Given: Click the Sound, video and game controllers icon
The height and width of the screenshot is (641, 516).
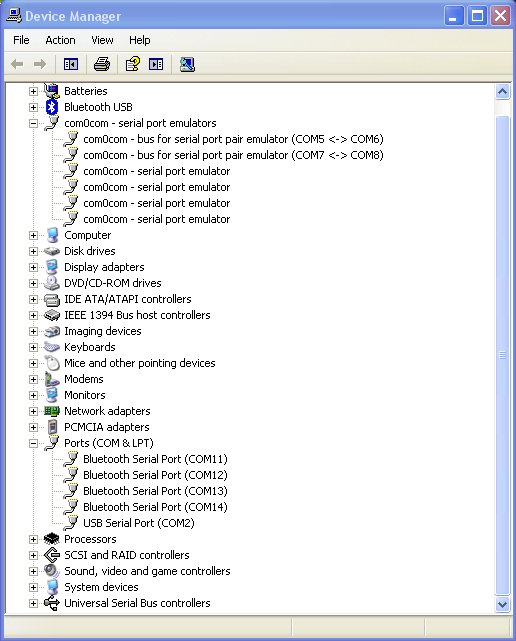Looking at the screenshot, I should click(x=52, y=571).
